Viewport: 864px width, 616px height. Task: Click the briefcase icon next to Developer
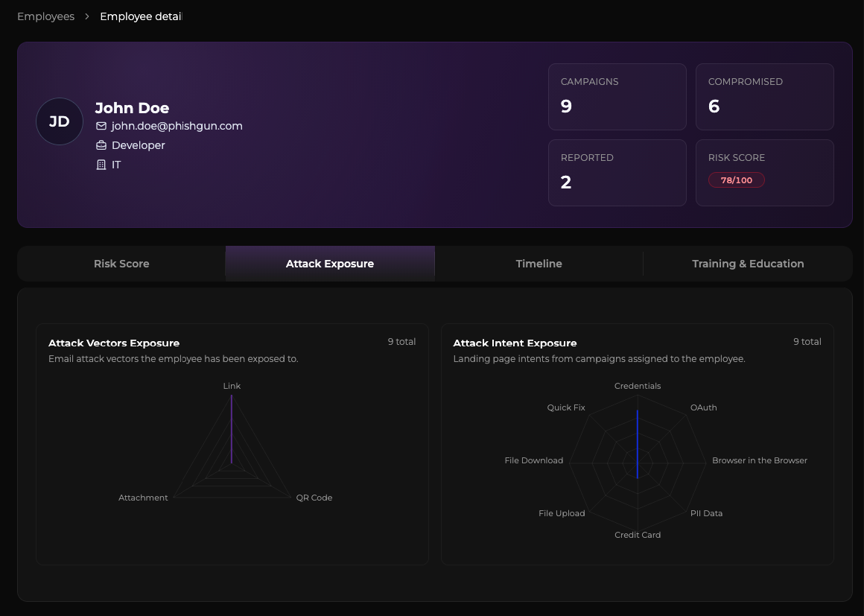(x=101, y=145)
